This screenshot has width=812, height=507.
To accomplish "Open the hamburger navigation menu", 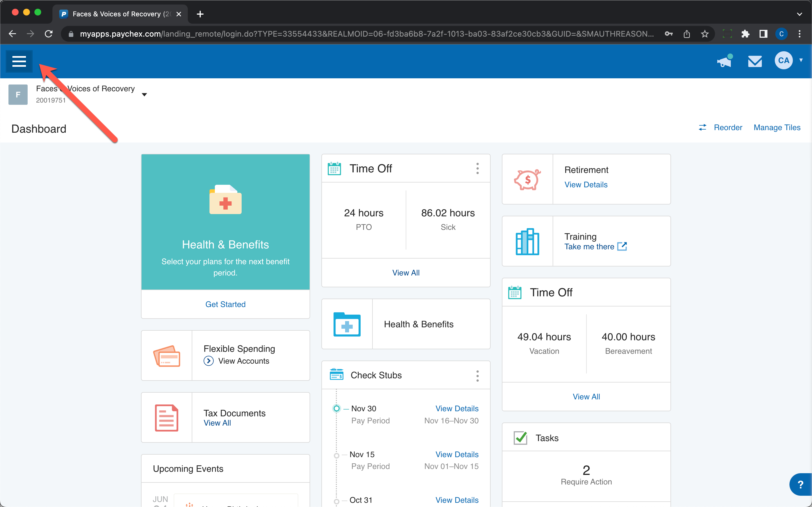I will (x=19, y=61).
